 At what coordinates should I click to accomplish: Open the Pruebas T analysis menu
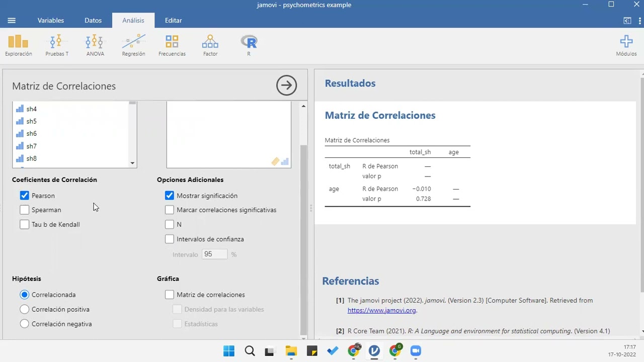(57, 45)
